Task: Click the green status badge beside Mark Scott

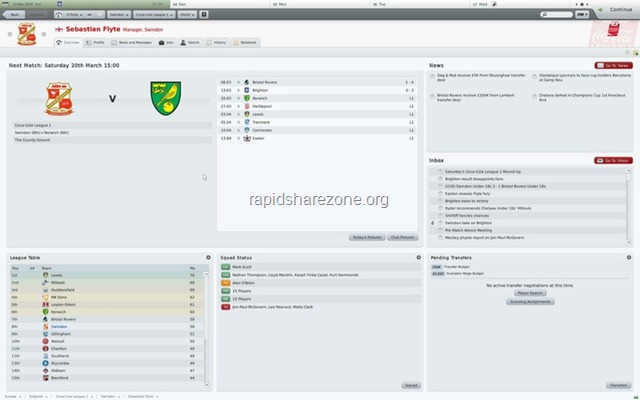Action: (225, 267)
